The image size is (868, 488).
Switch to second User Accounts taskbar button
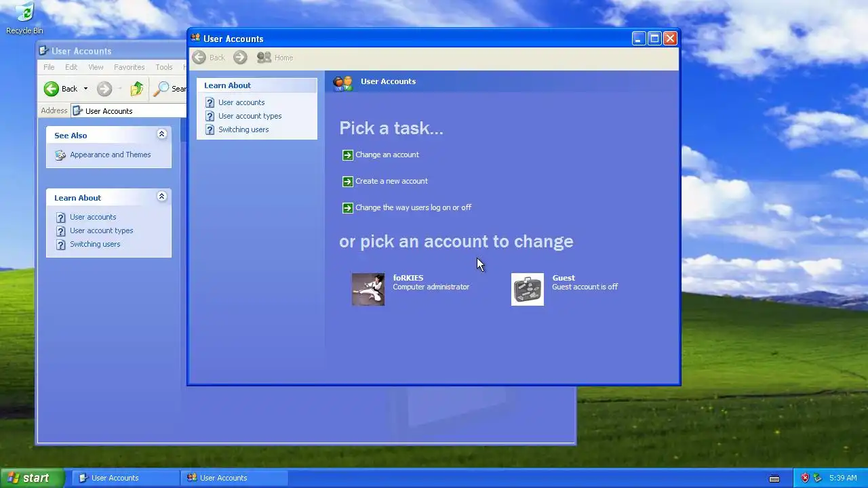[234, 478]
